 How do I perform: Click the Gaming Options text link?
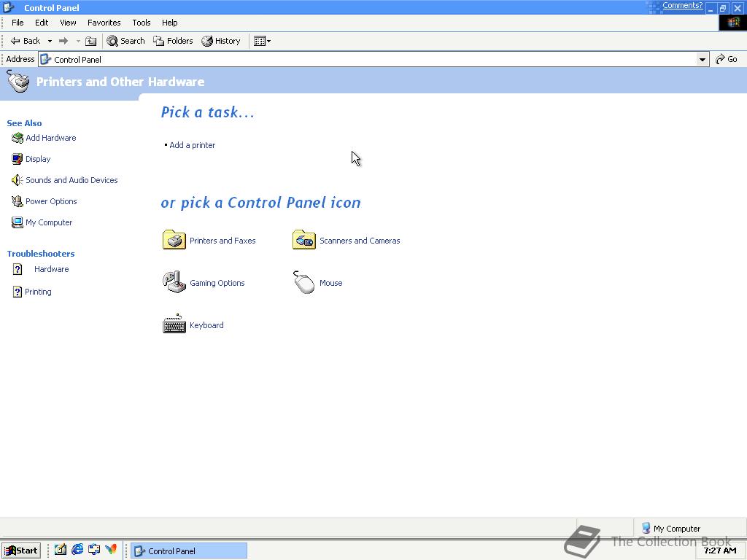tap(217, 283)
